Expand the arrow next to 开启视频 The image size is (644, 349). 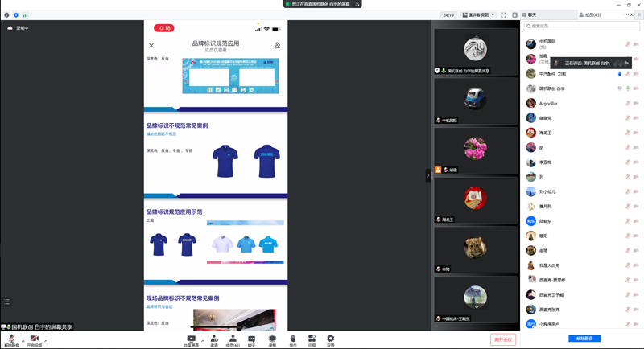[x=46, y=341]
